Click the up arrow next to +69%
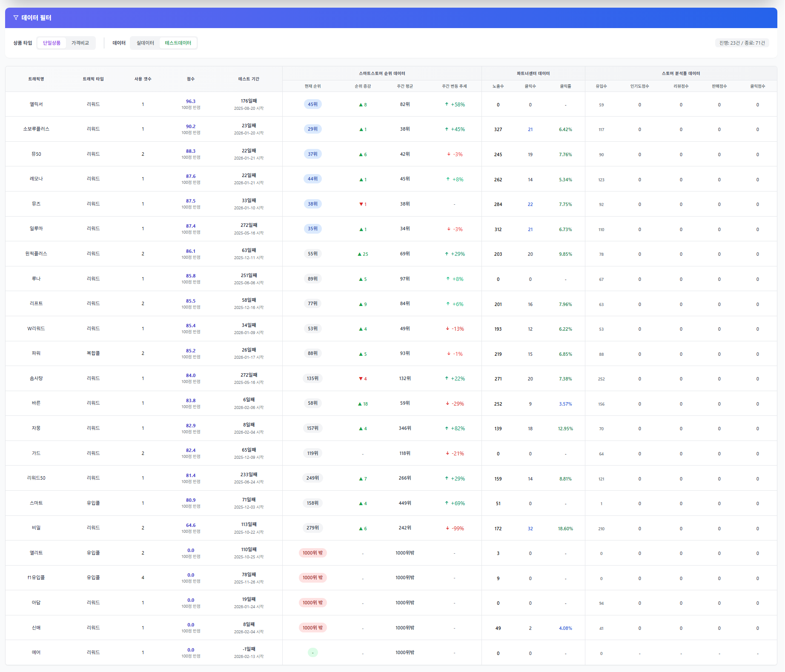Screen dimensions: 785x672 tap(447, 503)
